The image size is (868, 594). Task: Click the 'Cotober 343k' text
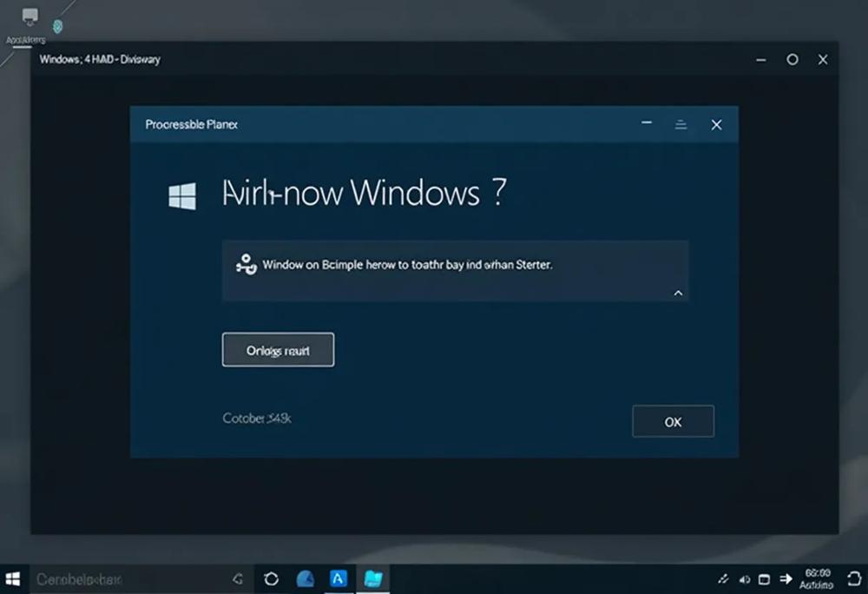[257, 418]
